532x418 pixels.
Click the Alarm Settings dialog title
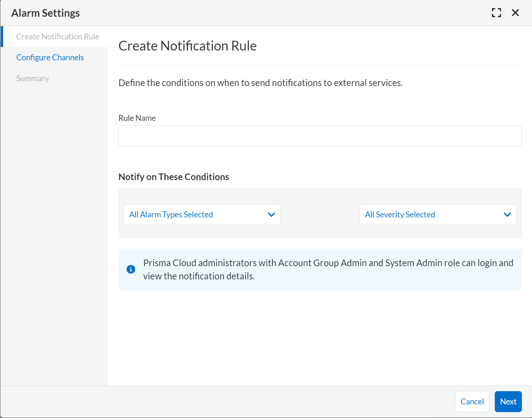click(x=46, y=13)
